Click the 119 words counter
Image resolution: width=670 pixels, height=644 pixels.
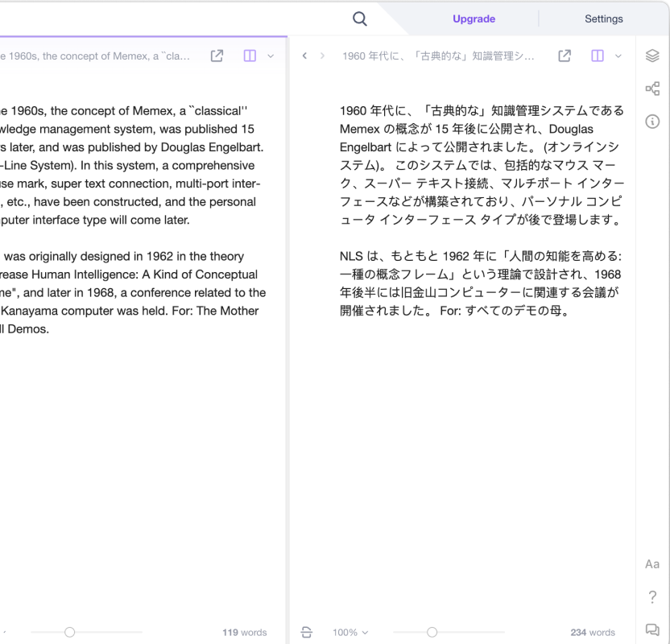[x=245, y=632]
